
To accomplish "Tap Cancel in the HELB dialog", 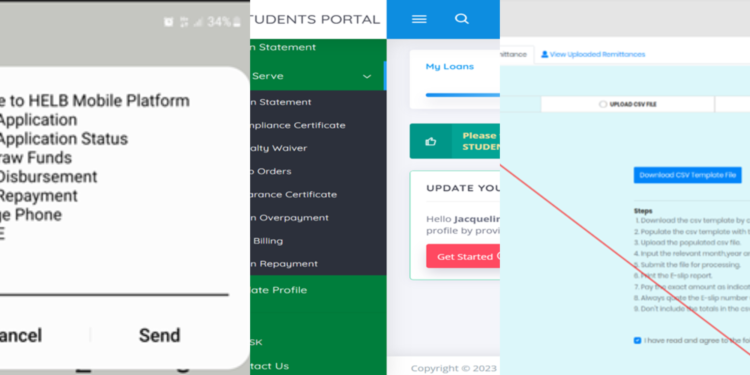I will tap(21, 335).
